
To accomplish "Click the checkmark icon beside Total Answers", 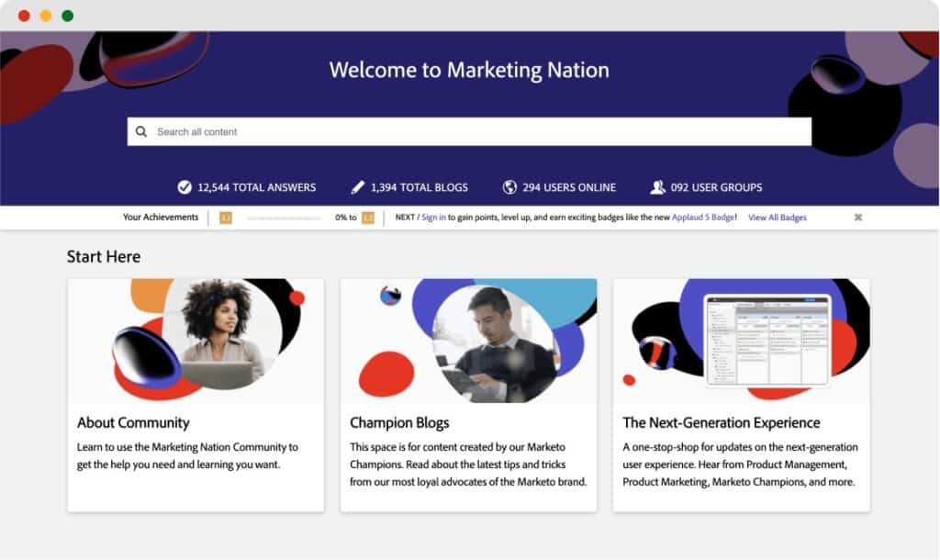I will coord(185,187).
